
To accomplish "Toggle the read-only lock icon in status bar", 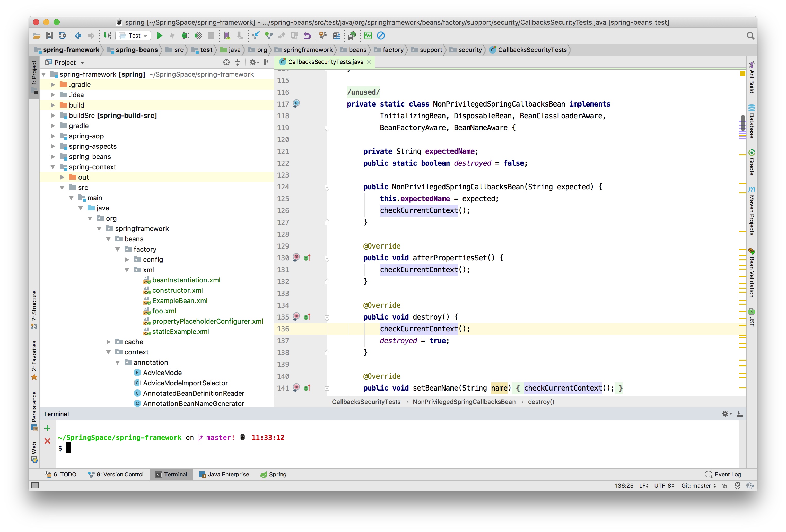I will tap(725, 486).
